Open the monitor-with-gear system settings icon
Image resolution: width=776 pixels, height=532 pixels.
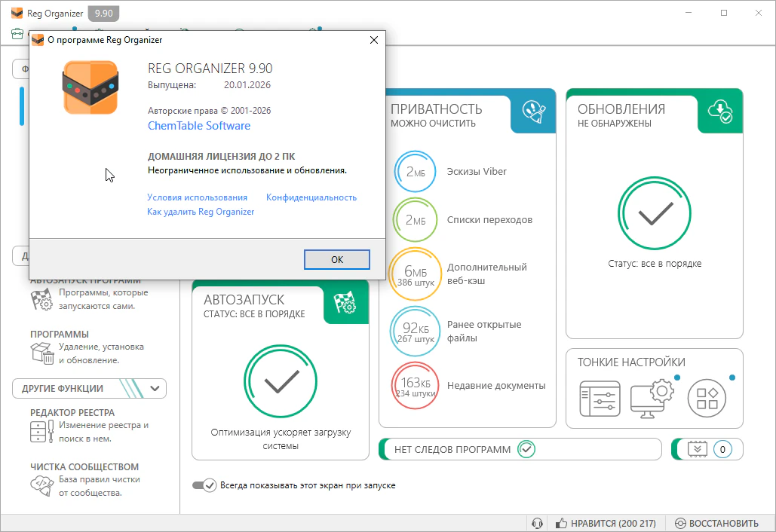click(x=651, y=398)
